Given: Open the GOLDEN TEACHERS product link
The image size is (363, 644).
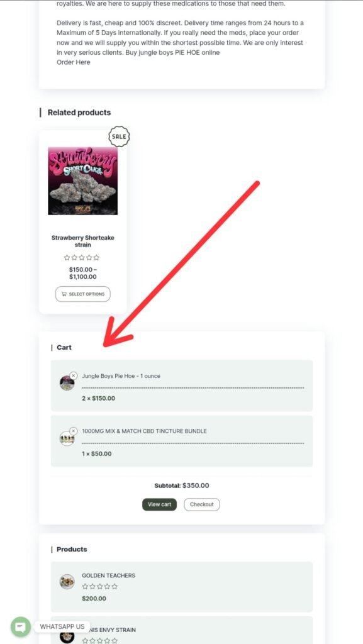Looking at the screenshot, I should (x=108, y=575).
